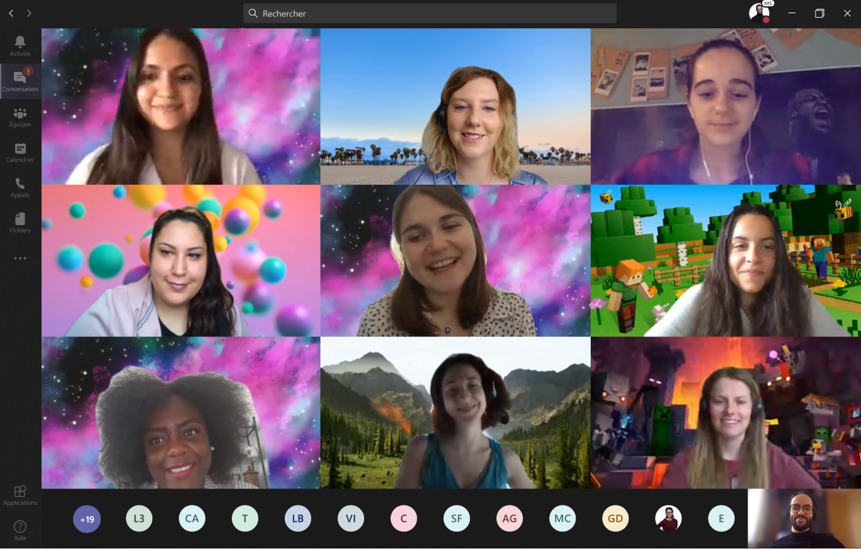The height and width of the screenshot is (549, 861).
Task: Open the Fichiers section
Action: [20, 222]
